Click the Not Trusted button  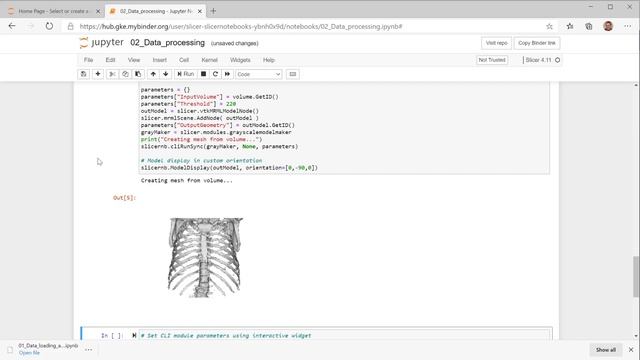coord(492,60)
